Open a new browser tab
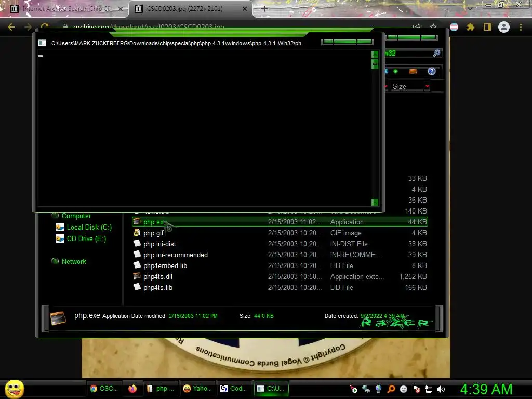The height and width of the screenshot is (399, 532). [264, 9]
